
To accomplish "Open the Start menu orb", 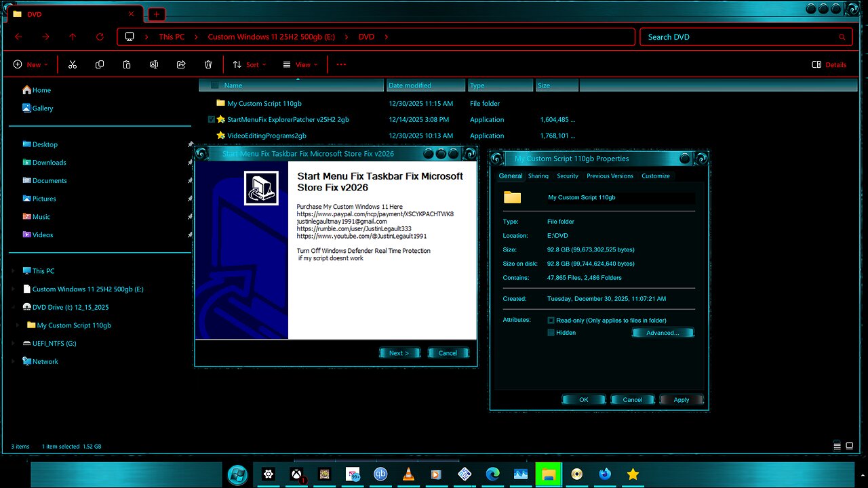I will pos(237,474).
